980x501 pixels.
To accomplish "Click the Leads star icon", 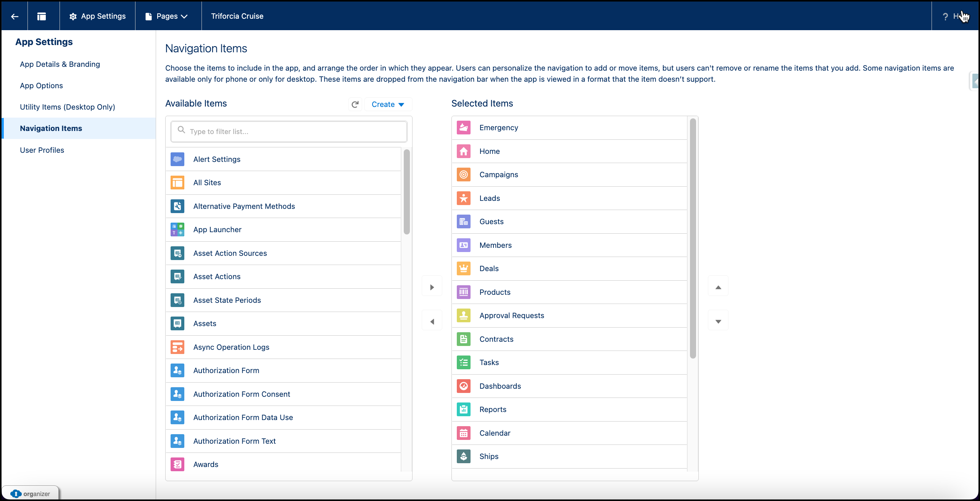I will [x=463, y=198].
